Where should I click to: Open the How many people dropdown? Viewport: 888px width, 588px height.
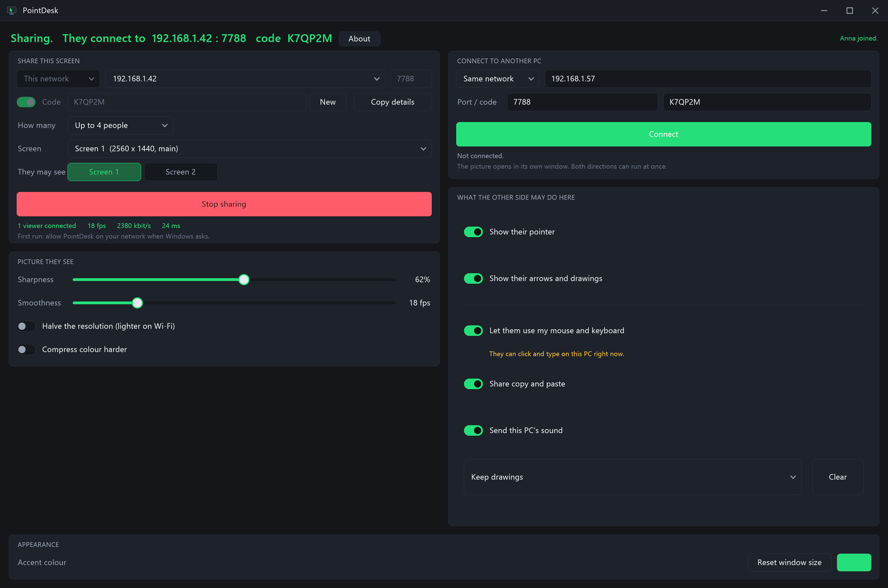coord(120,125)
